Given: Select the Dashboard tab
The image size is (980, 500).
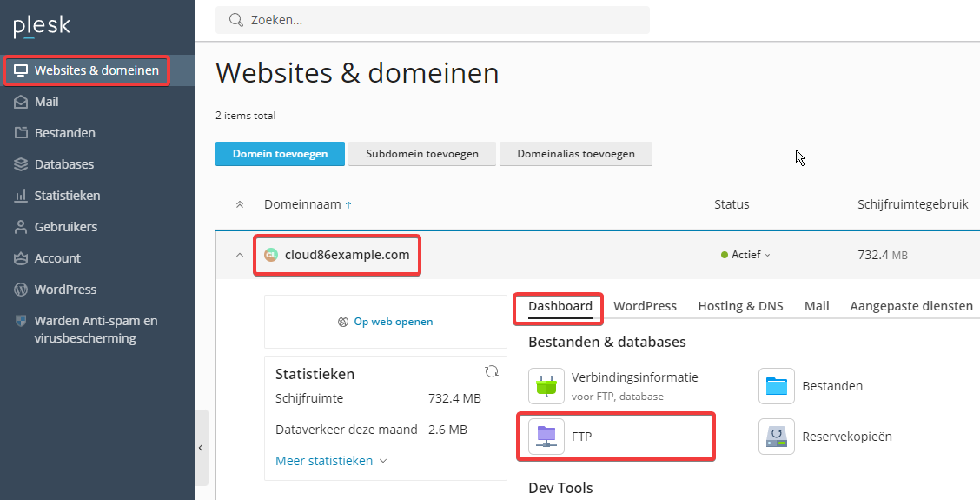Looking at the screenshot, I should (560, 306).
